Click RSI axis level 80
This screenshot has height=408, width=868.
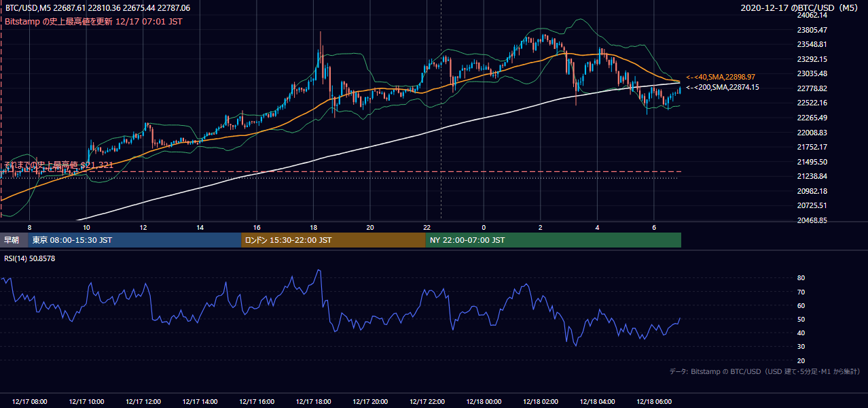(x=801, y=278)
